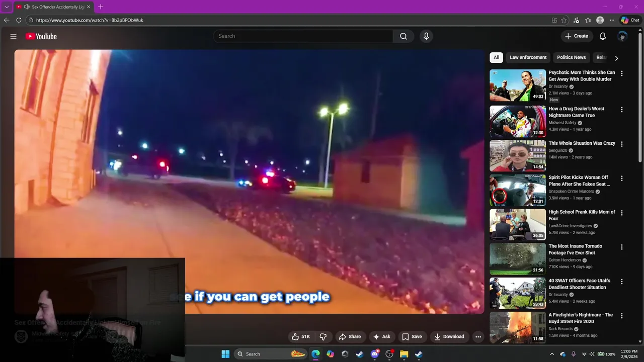
Task: Click the Create button
Action: 577,36
